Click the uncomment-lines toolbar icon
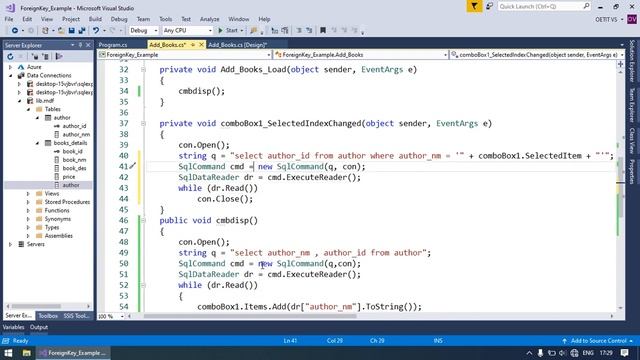640x360 pixels. [x=309, y=31]
